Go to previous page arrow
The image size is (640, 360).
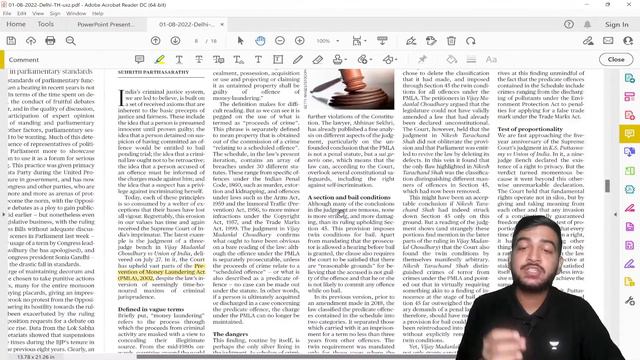(x=156, y=41)
